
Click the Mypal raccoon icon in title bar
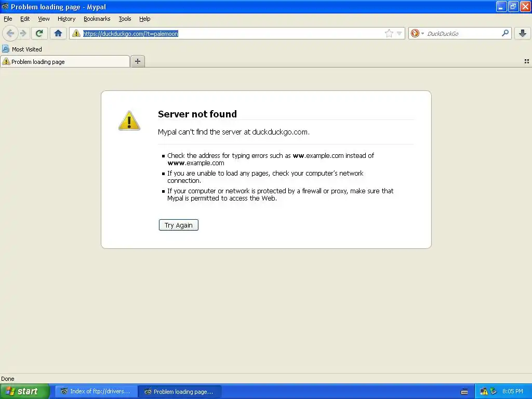[x=5, y=6]
